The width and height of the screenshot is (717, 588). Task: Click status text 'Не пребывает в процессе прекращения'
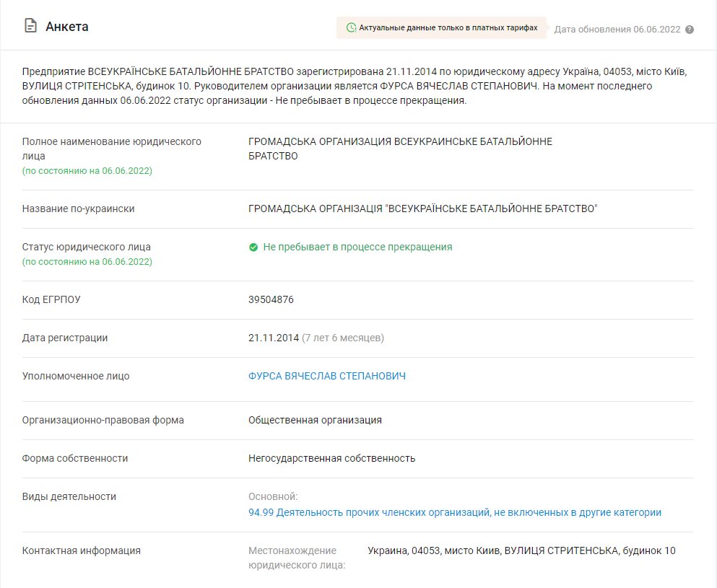tap(357, 247)
